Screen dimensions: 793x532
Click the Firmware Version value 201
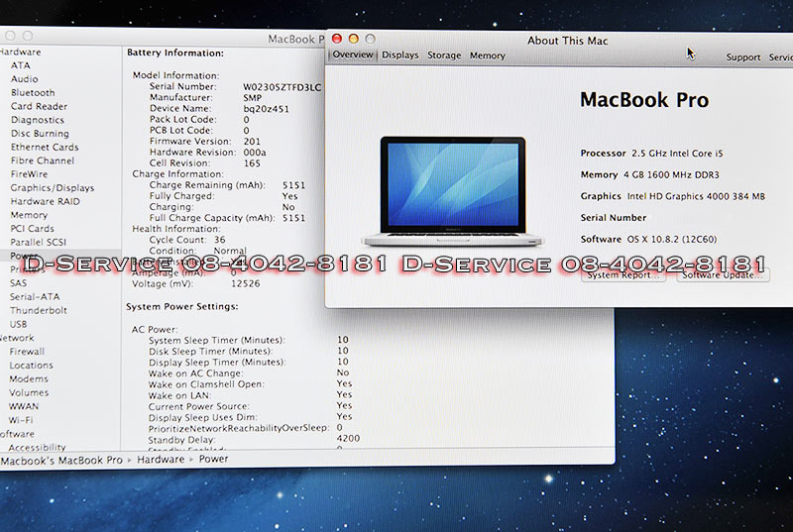click(252, 142)
